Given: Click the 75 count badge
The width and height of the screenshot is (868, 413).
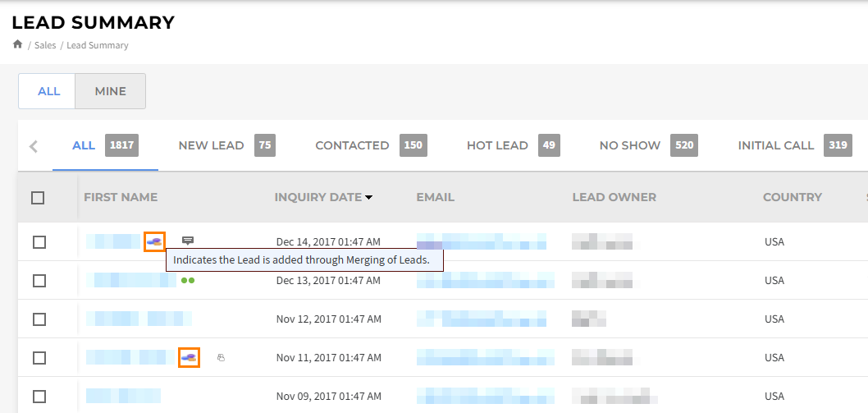Looking at the screenshot, I should [x=265, y=145].
